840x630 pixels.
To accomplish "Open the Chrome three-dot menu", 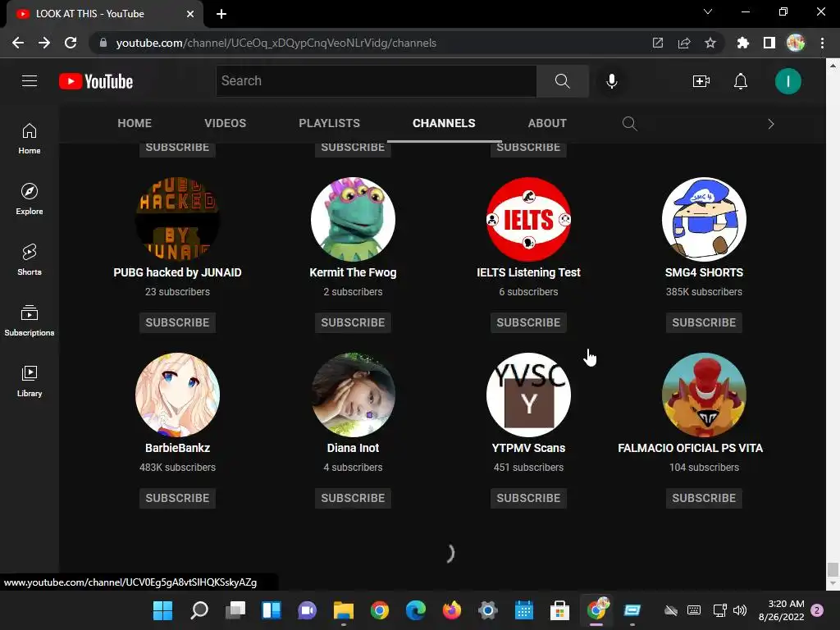I will pos(822,43).
